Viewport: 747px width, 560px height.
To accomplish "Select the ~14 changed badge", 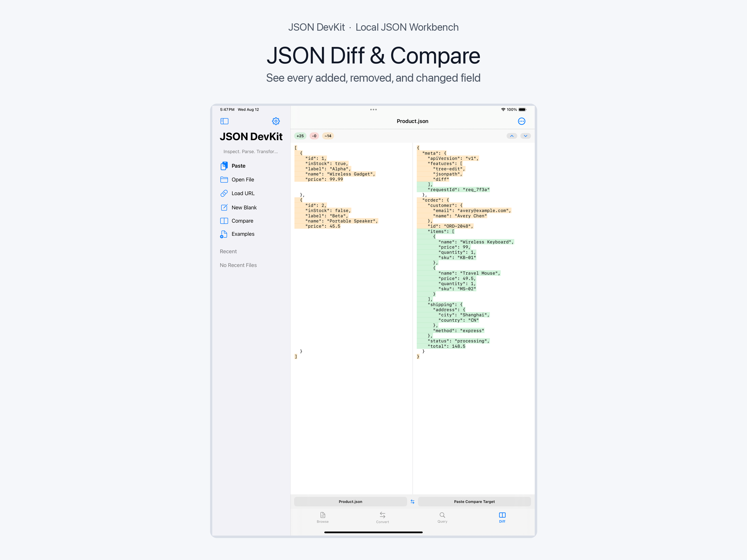I will pyautogui.click(x=328, y=136).
